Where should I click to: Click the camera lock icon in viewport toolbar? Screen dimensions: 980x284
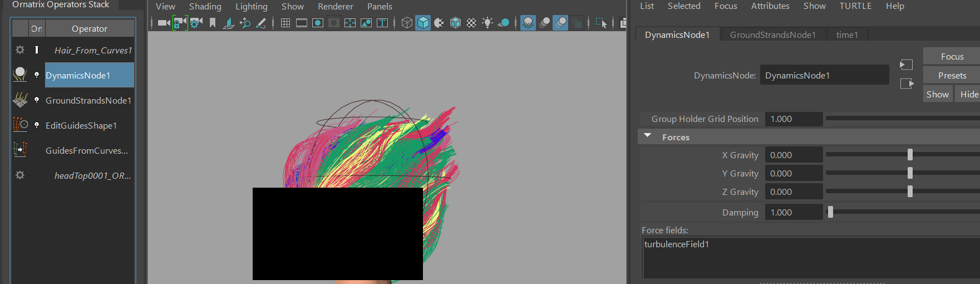[179, 23]
